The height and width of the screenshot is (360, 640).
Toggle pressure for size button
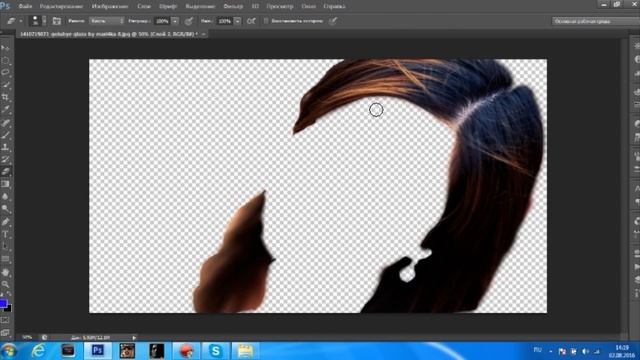[x=333, y=21]
